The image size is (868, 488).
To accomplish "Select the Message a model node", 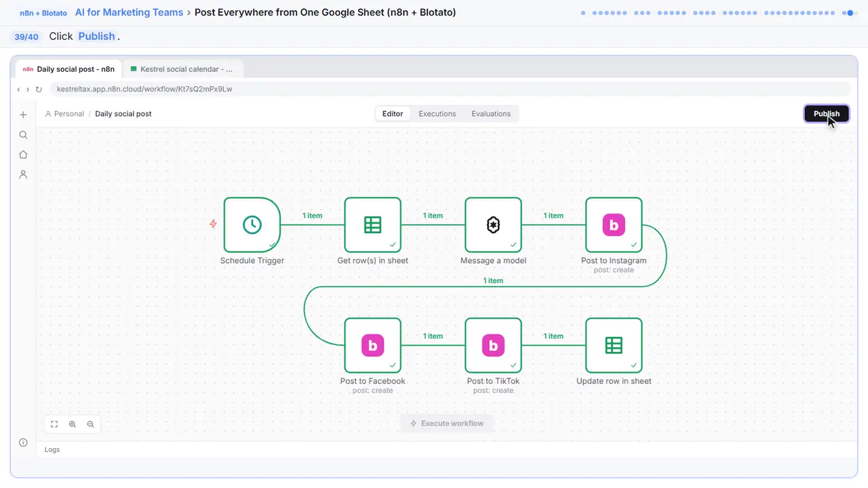I will (493, 225).
